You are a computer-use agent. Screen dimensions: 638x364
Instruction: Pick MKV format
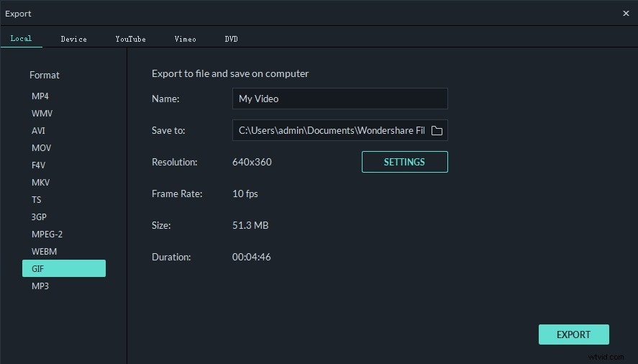click(41, 183)
